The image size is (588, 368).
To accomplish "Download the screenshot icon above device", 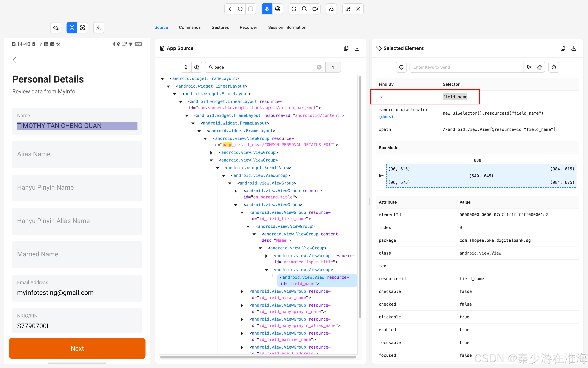I will (99, 28).
